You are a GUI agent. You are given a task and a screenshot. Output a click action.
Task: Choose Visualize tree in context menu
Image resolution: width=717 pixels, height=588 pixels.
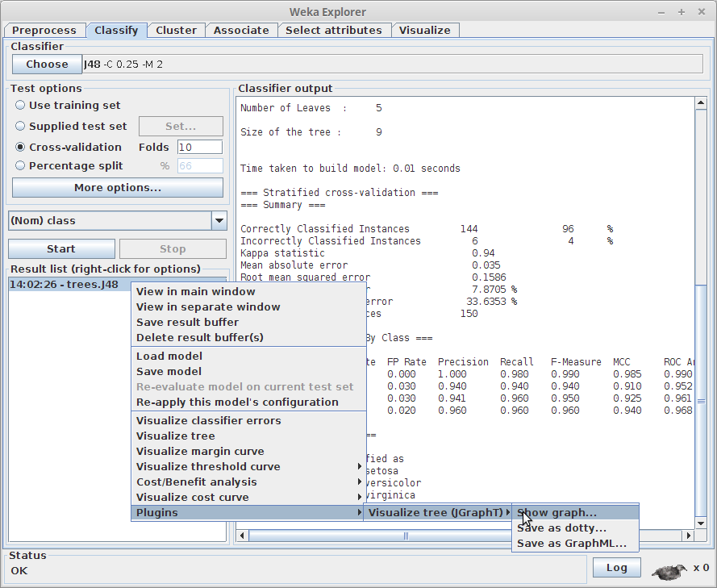point(248,436)
